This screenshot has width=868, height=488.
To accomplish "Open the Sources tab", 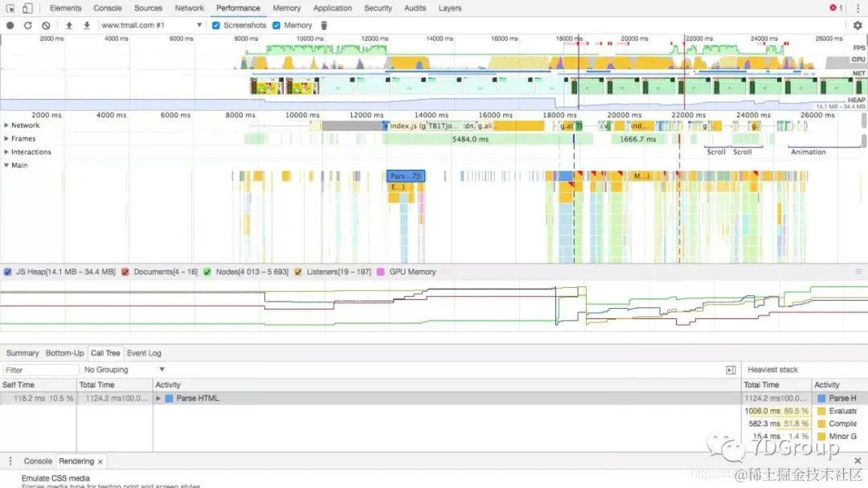I will click(x=149, y=8).
